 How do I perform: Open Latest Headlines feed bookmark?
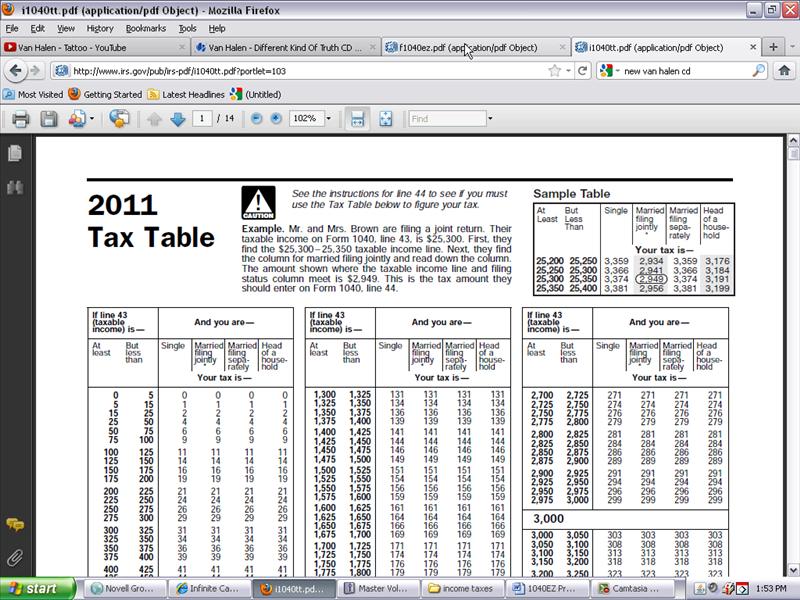coord(186,94)
